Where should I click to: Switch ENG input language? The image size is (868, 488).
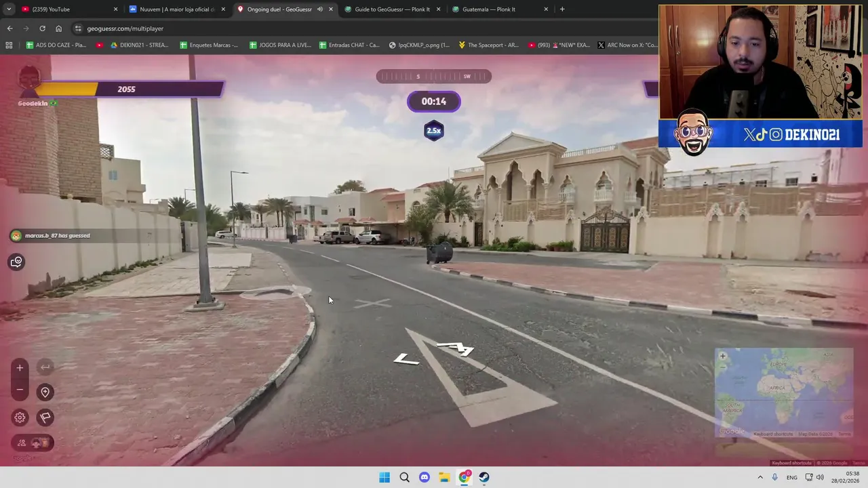[792, 477]
